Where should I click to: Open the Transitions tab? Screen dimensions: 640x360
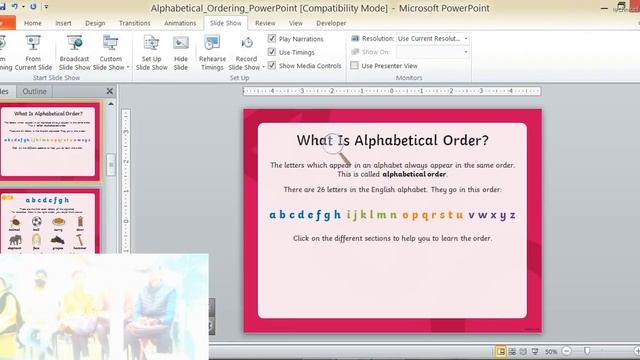[135, 23]
